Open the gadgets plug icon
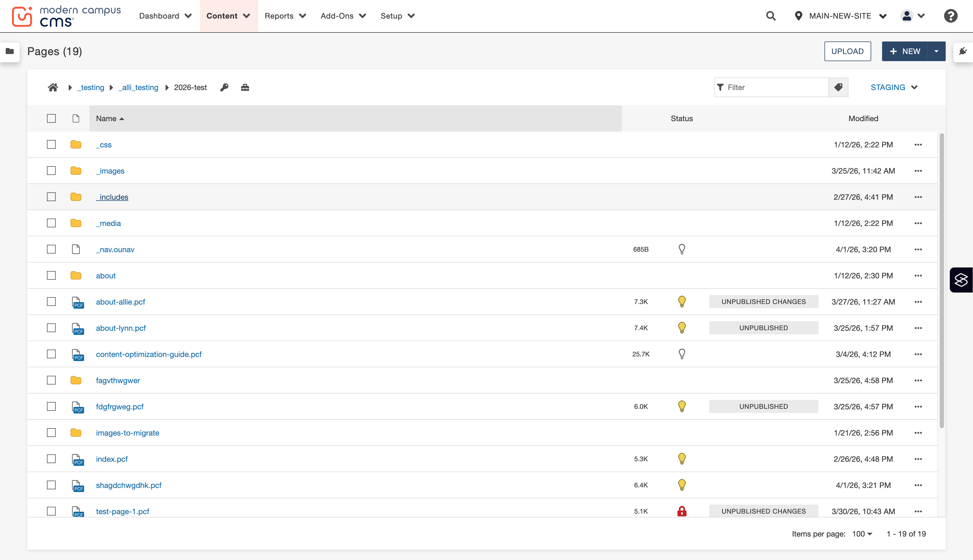Screen dimensions: 973x560 (963, 51)
